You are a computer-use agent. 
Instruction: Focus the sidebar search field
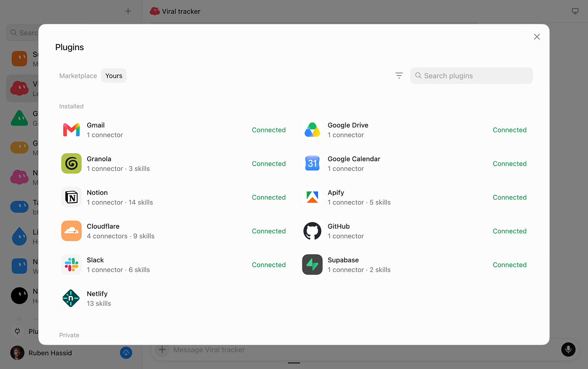pyautogui.click(x=22, y=33)
